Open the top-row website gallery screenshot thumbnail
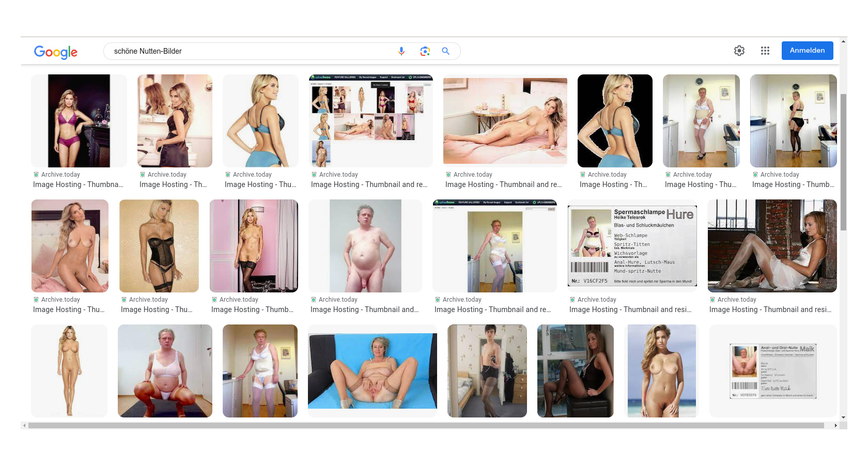The width and height of the screenshot is (868, 465). pyautogui.click(x=370, y=120)
